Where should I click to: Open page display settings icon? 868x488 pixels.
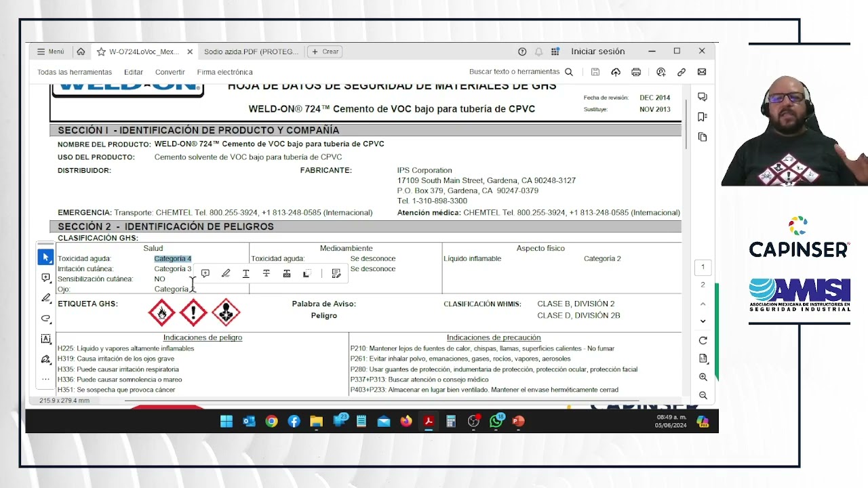pos(703,359)
